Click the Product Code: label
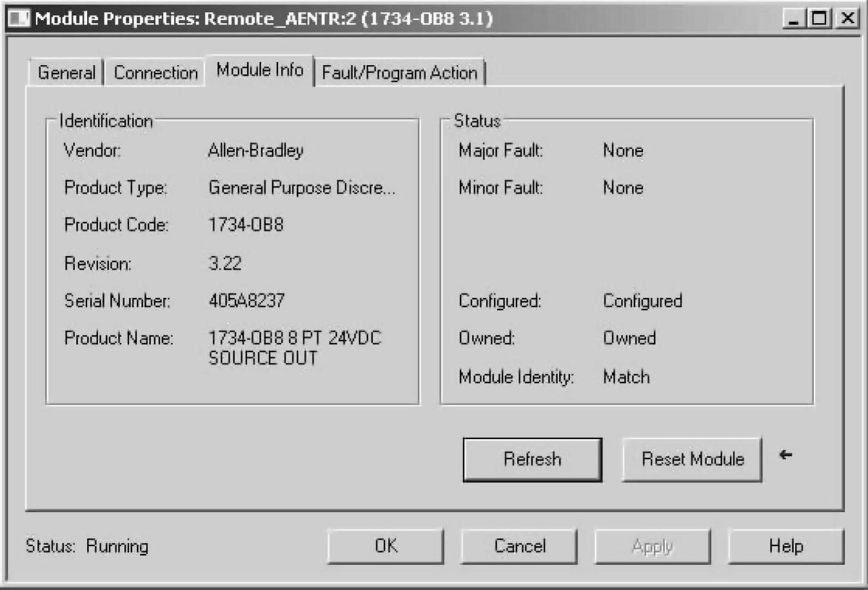 click(x=116, y=224)
